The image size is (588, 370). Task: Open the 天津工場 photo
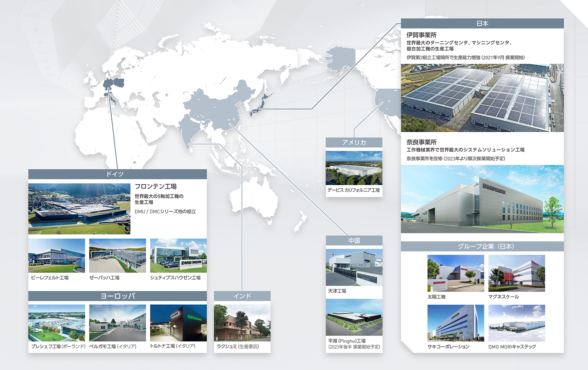[354, 267]
